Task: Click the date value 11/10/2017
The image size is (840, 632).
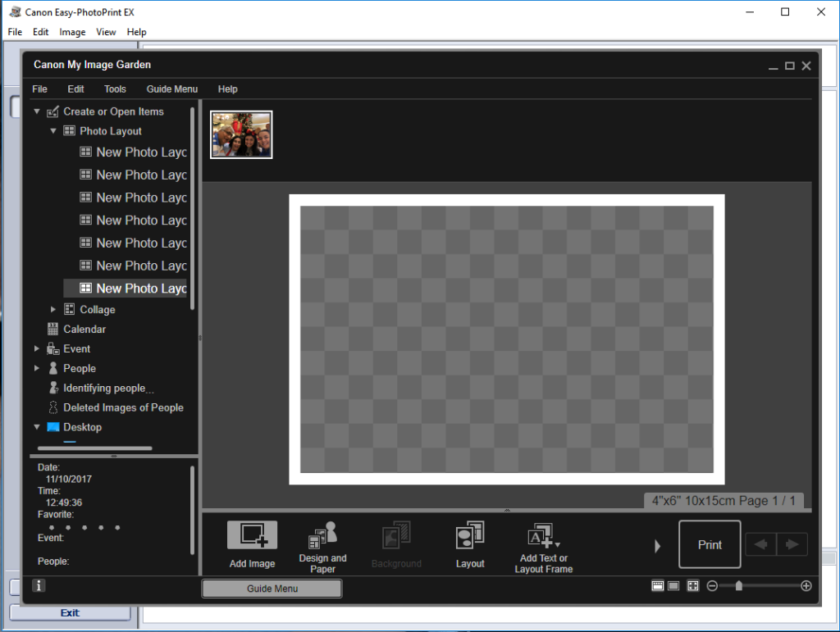Action: [x=69, y=479]
